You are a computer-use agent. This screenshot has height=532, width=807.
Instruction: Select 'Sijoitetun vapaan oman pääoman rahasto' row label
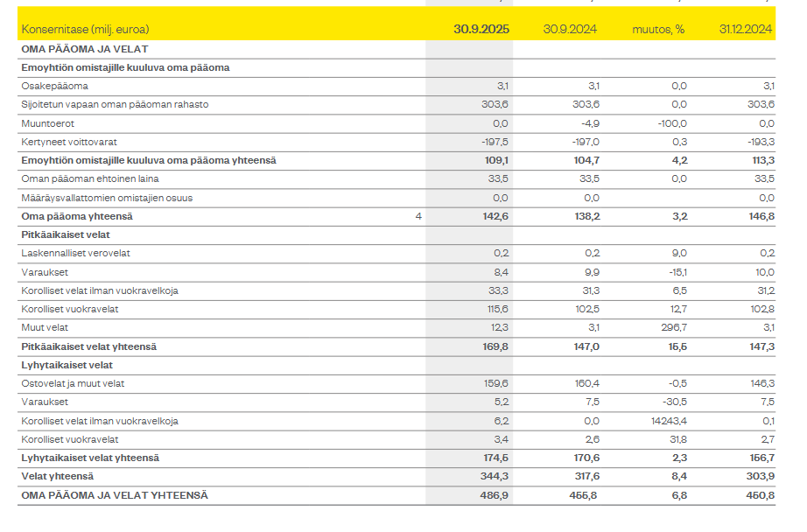tap(115, 105)
